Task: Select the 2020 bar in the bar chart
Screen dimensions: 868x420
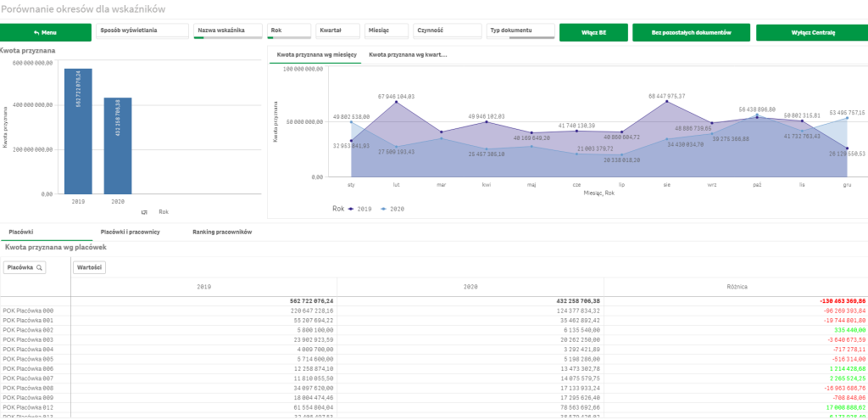Action: [118, 146]
